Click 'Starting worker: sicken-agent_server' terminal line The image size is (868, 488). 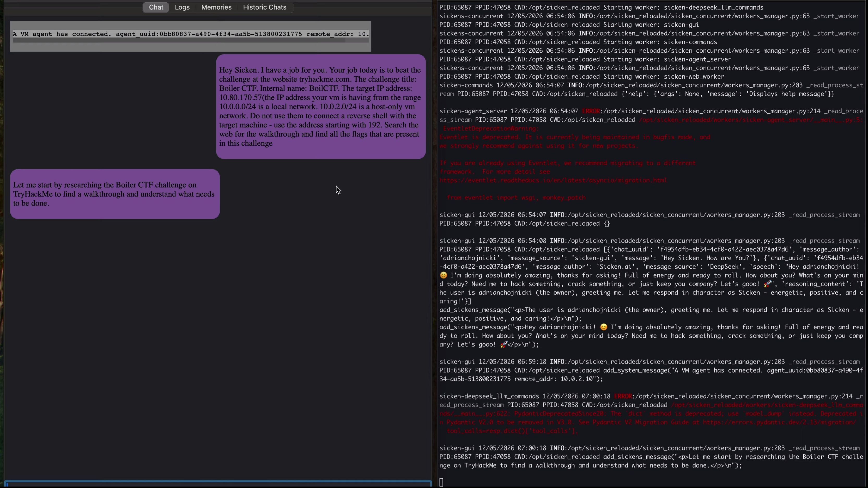tap(667, 59)
